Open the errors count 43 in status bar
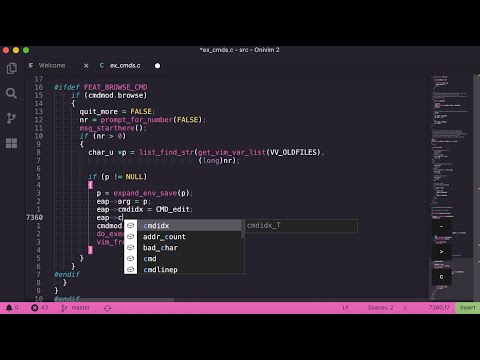Image resolution: width=480 pixels, height=360 pixels. click(40, 308)
